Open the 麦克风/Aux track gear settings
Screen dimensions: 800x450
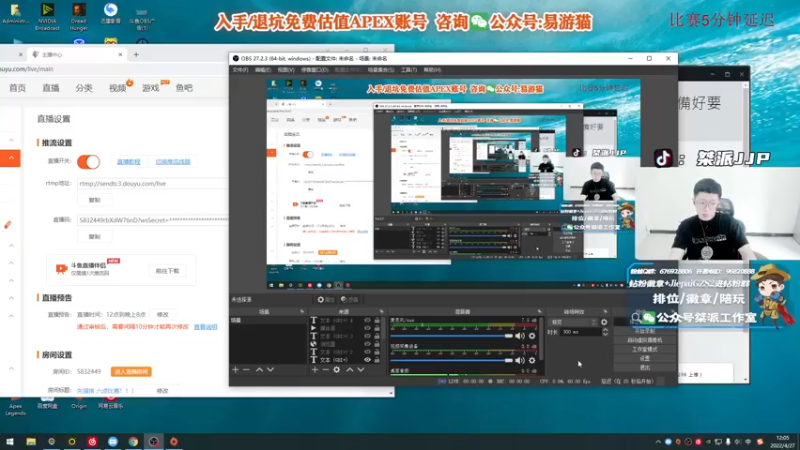click(x=532, y=336)
